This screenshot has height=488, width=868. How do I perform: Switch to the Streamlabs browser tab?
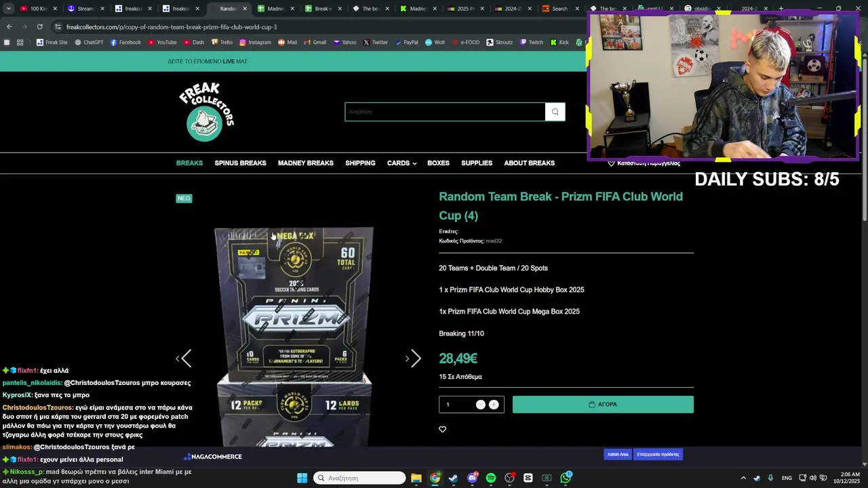pos(85,9)
